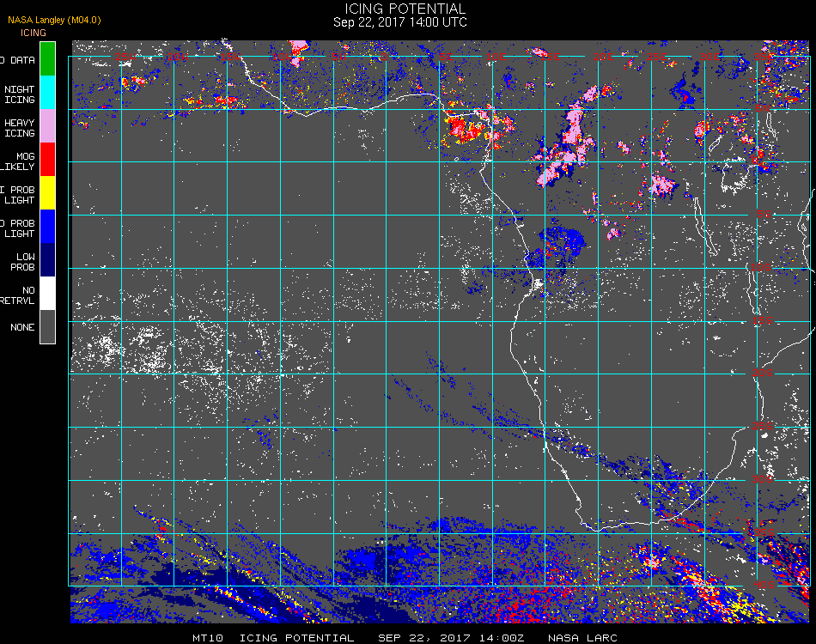
Task: Click the '5N' latitude label
Action: (x=763, y=108)
